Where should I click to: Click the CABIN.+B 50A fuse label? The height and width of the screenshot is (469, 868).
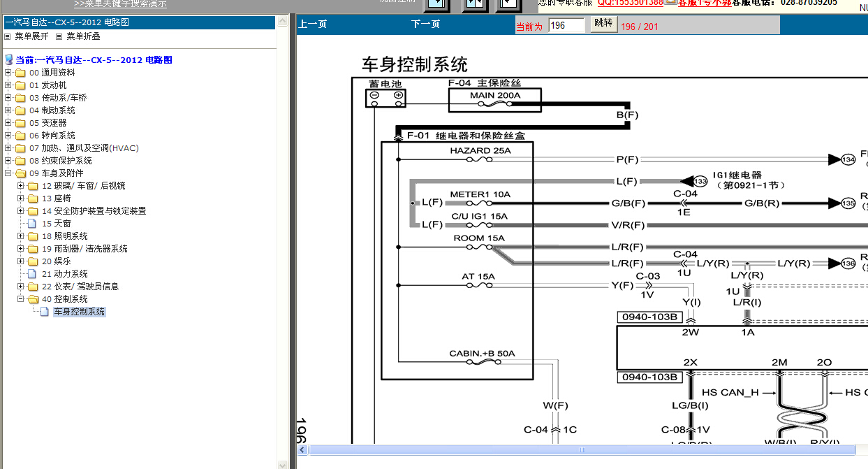tap(482, 354)
